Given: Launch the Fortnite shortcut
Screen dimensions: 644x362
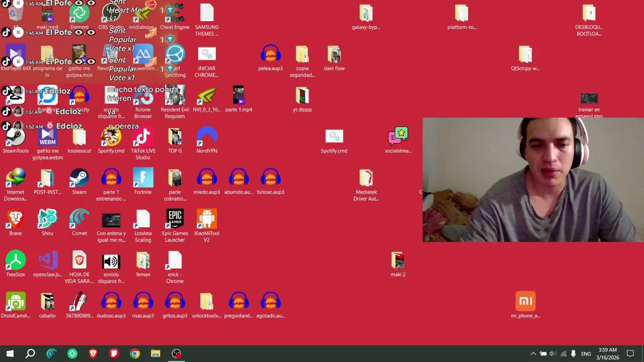Looking at the screenshot, I should click(143, 182).
